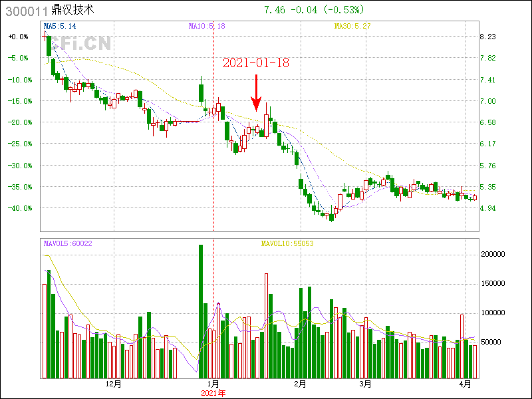Select the 12月 marker on time axis

point(114,384)
